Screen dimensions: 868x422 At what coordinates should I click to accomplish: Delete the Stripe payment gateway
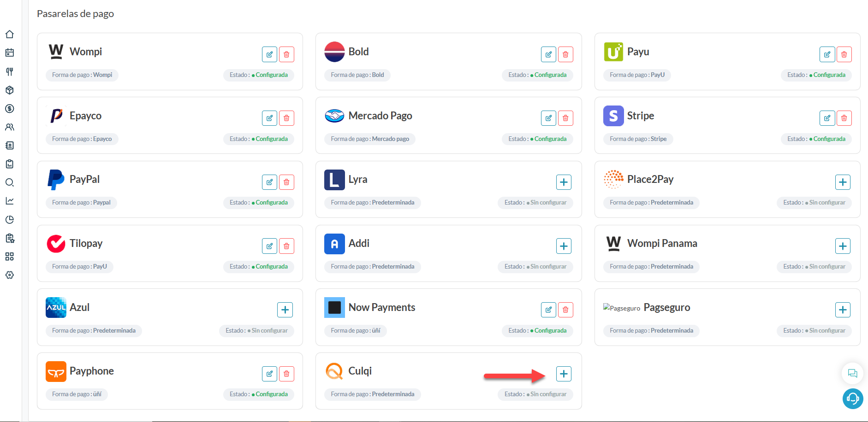pos(844,118)
